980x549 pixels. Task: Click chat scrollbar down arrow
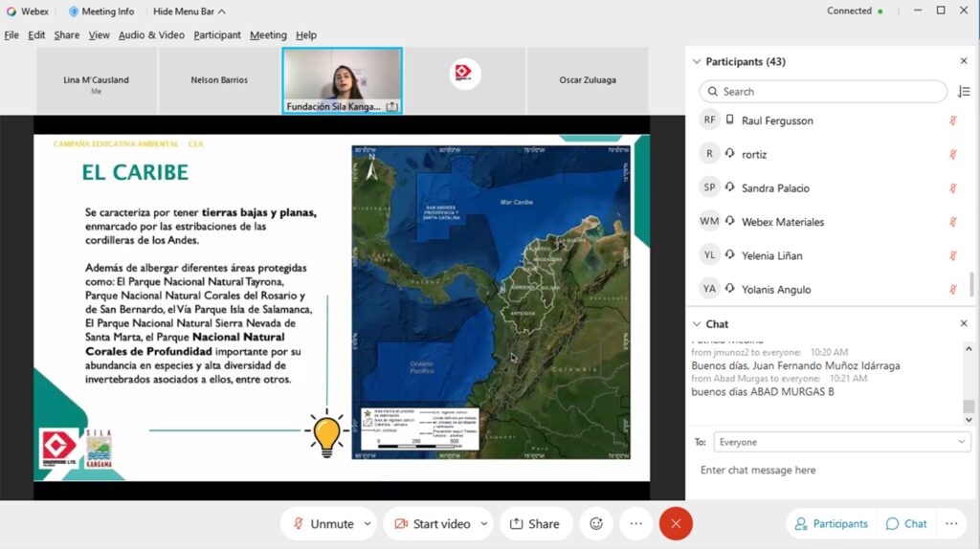coord(969,420)
